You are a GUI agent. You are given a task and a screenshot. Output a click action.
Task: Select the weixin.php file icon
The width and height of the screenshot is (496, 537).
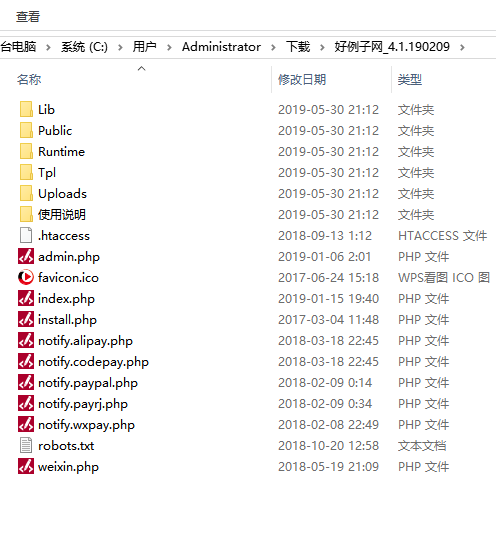coord(26,466)
